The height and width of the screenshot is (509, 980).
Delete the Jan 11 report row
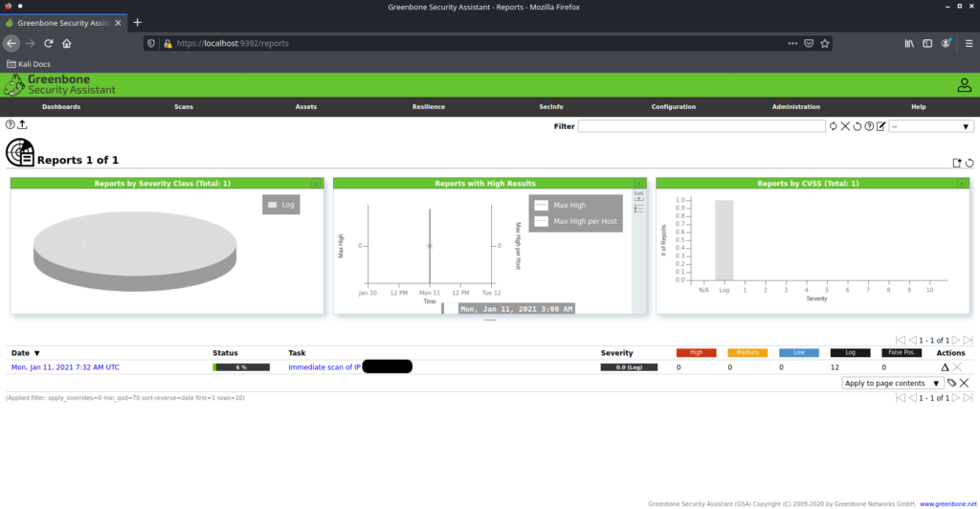pyautogui.click(x=957, y=367)
